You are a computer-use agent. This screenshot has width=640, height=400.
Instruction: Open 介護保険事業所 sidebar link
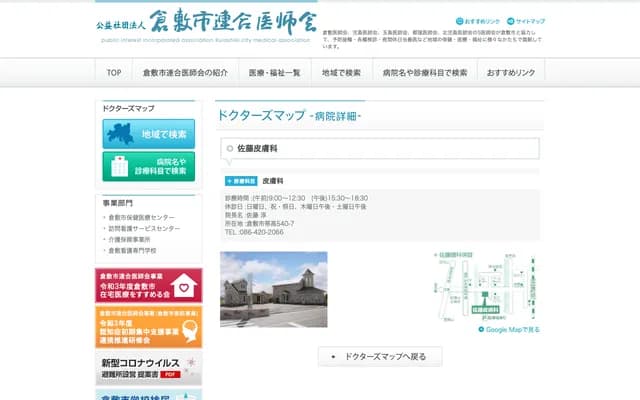(x=129, y=240)
